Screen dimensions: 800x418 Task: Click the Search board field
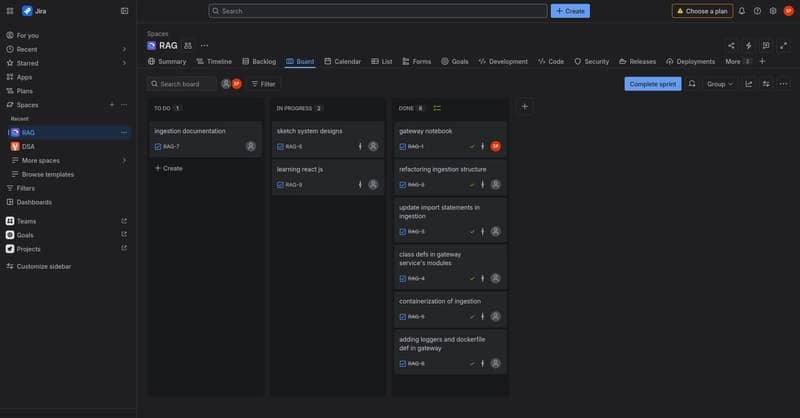coord(182,84)
